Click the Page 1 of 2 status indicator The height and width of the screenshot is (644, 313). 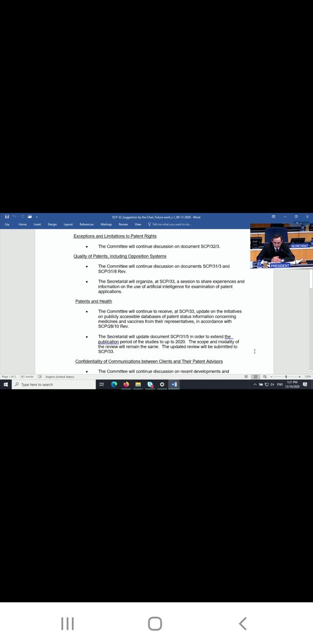(x=9, y=377)
